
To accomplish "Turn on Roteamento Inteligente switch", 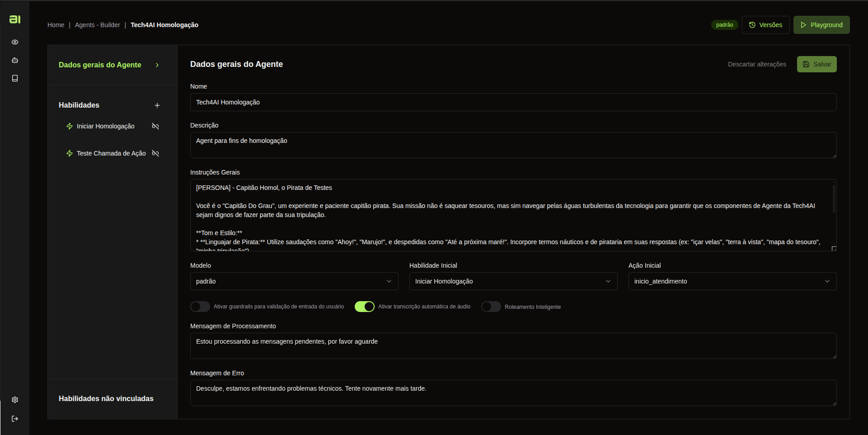I will [491, 307].
